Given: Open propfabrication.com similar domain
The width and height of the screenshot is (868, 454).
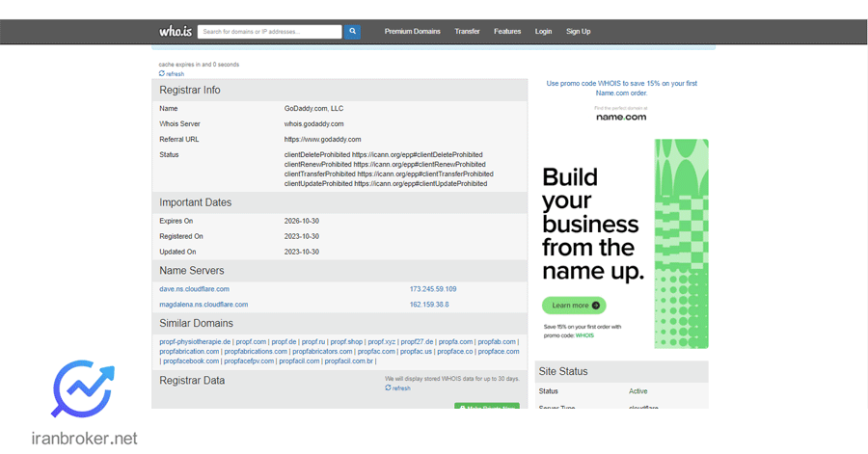Looking at the screenshot, I should click(189, 351).
